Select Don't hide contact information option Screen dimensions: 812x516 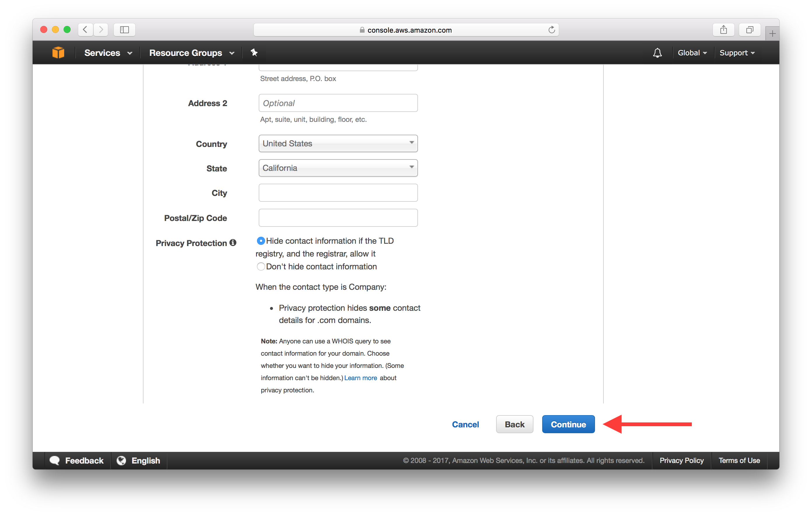[261, 266]
